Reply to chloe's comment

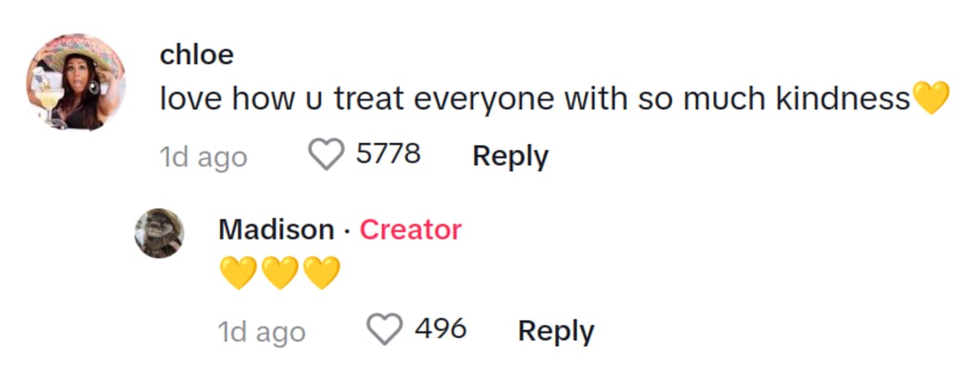[x=510, y=155]
